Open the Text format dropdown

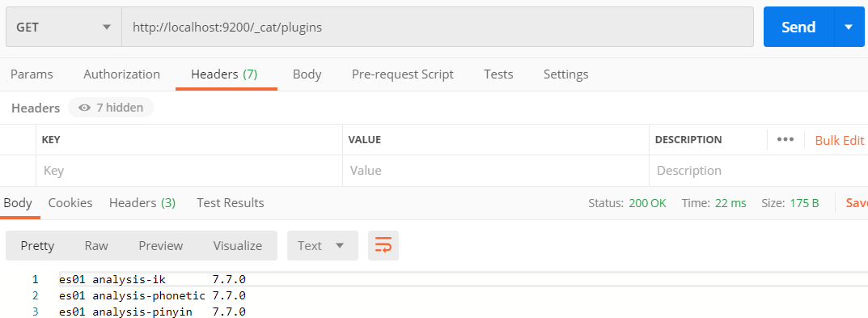322,245
